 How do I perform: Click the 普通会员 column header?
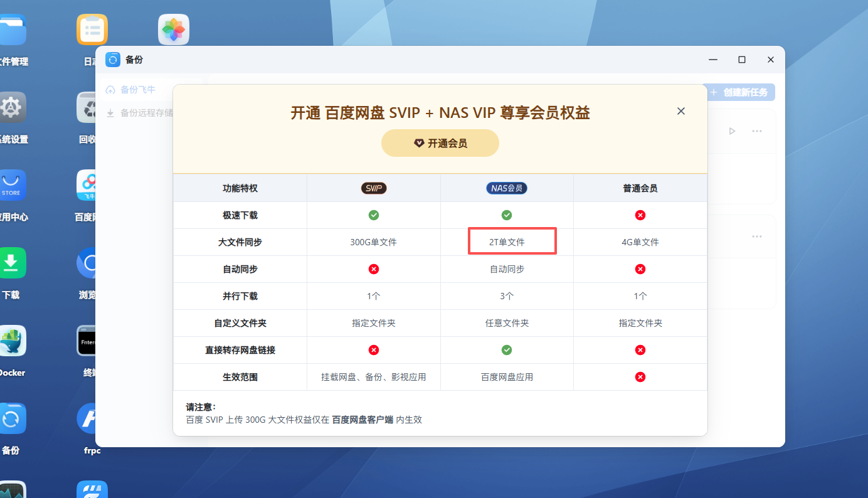(640, 188)
